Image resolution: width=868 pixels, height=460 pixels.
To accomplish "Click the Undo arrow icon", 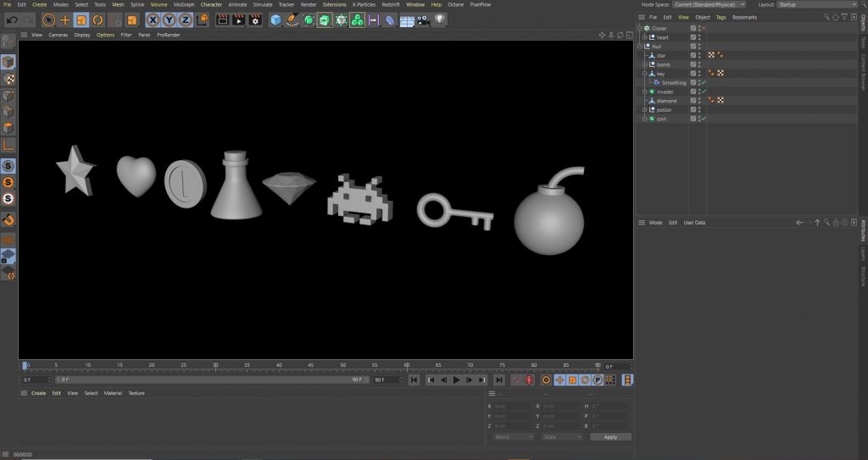I will (x=12, y=20).
